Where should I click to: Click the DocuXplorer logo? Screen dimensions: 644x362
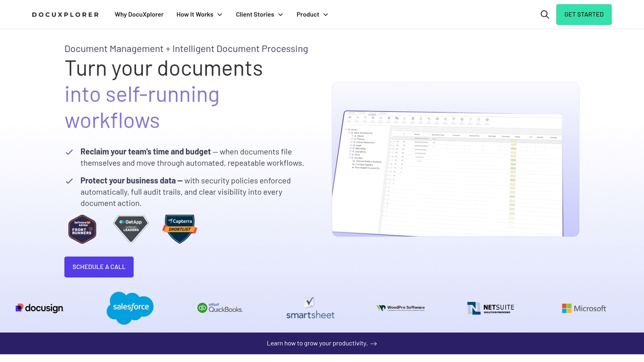pos(65,14)
